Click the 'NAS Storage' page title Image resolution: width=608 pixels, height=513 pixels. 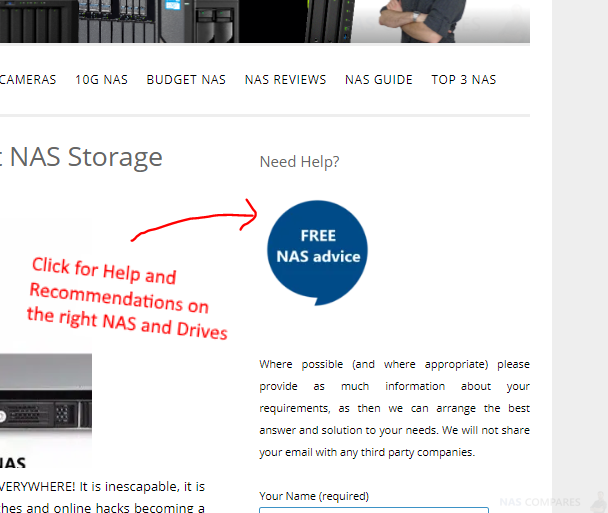pyautogui.click(x=86, y=157)
